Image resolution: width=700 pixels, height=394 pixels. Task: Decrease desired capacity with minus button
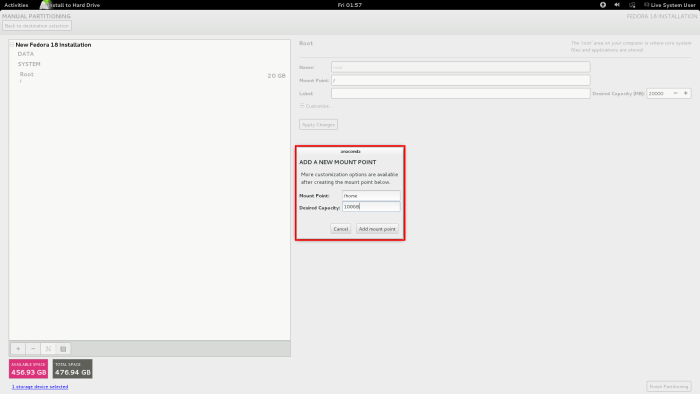[675, 93]
